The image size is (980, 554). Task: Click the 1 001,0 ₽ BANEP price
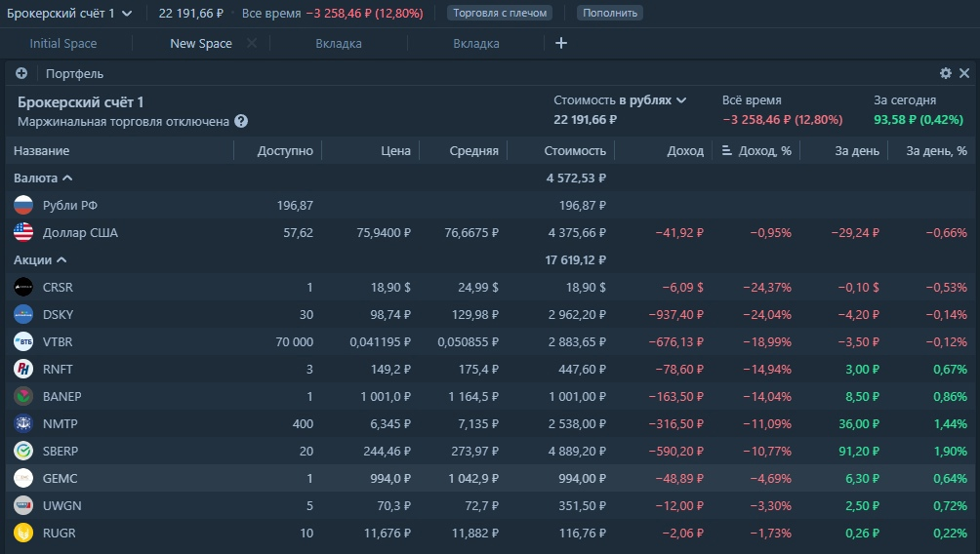click(x=386, y=396)
